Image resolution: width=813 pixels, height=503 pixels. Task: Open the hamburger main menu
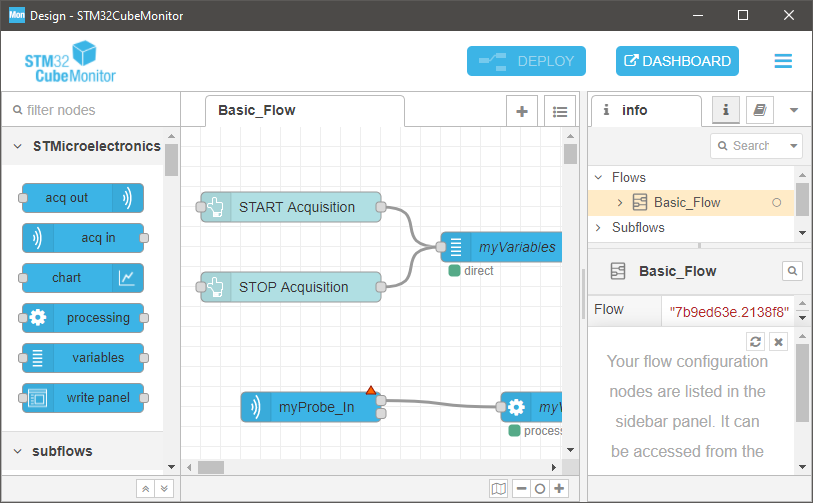pos(783,61)
